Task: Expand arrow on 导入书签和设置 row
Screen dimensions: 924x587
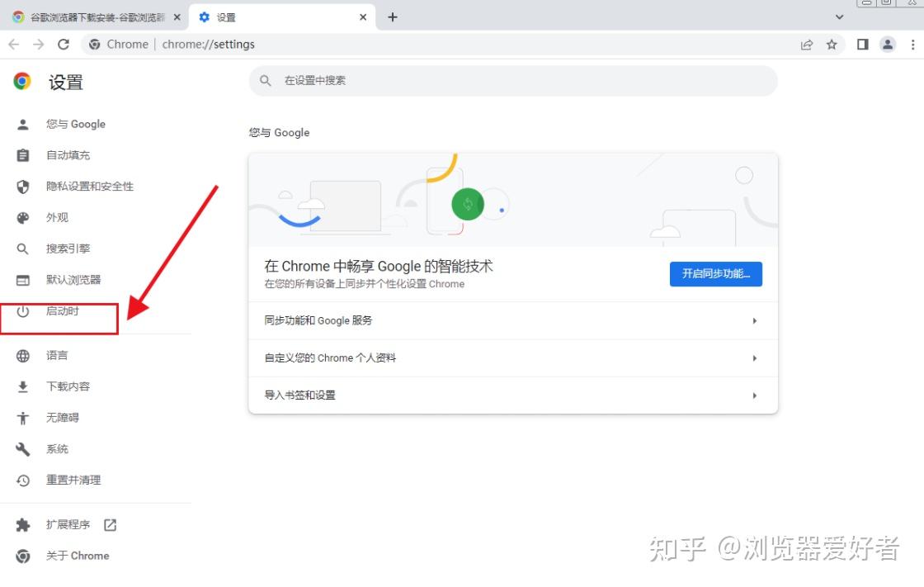Action: click(755, 395)
